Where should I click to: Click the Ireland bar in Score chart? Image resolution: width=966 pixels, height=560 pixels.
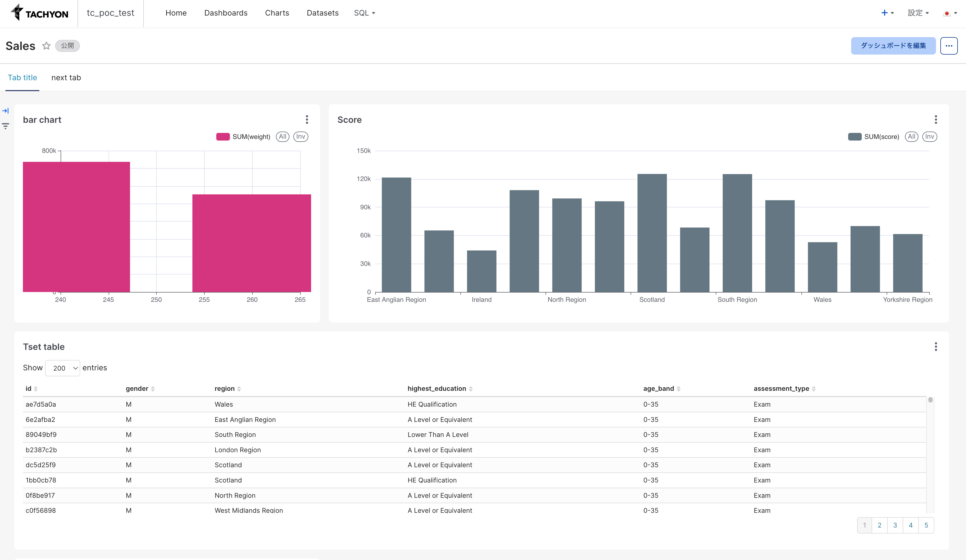click(x=481, y=271)
